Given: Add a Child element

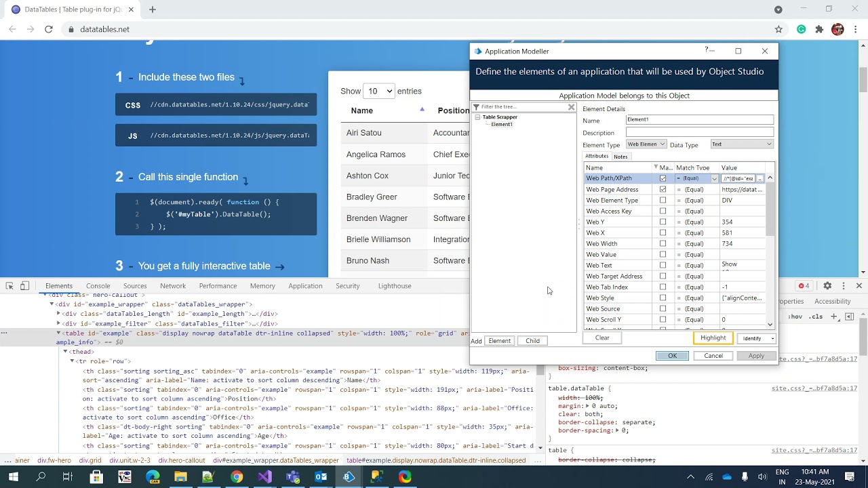Looking at the screenshot, I should 532,341.
